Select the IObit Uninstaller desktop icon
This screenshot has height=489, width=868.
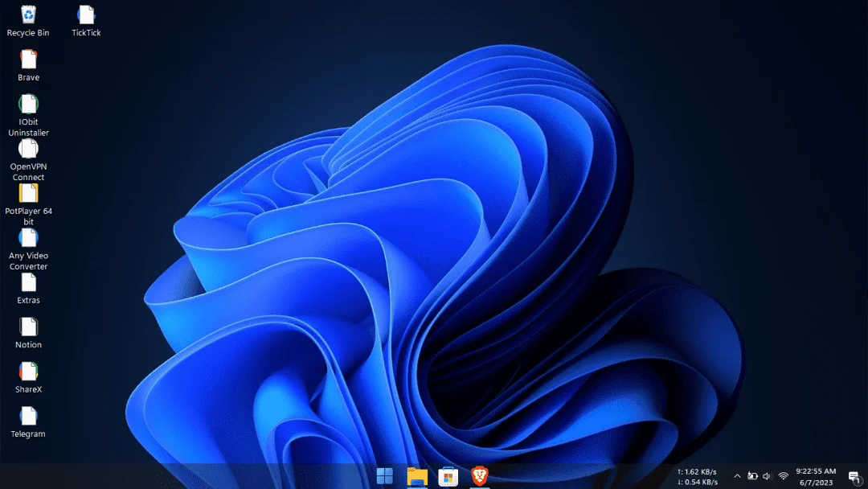pyautogui.click(x=28, y=115)
